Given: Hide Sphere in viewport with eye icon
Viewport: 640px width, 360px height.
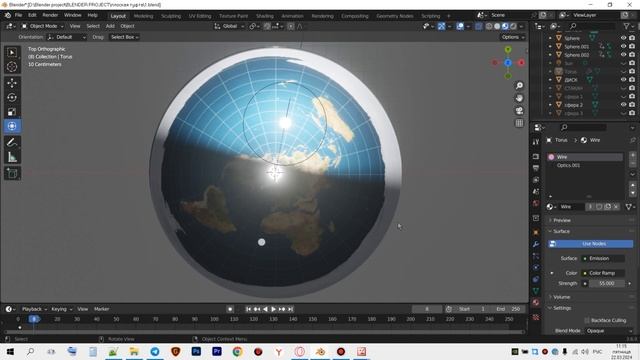Looking at the screenshot, I should pos(623,38).
